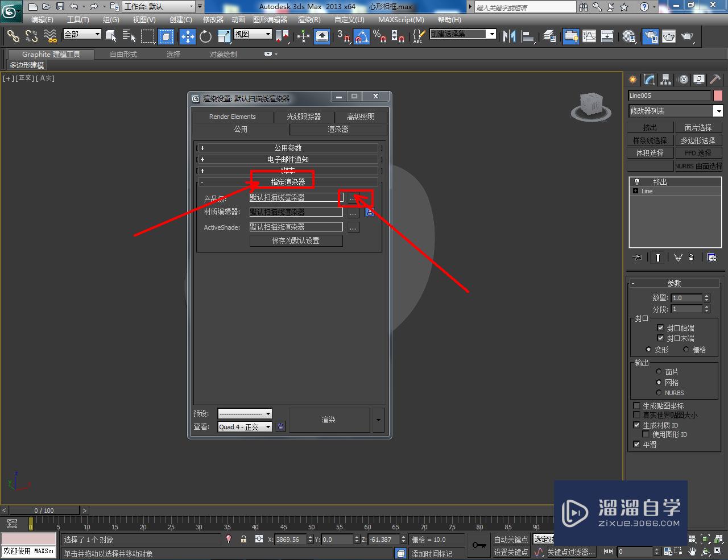Toggle the 3D Snaps icon
The height and width of the screenshot is (560, 728).
tap(344, 36)
